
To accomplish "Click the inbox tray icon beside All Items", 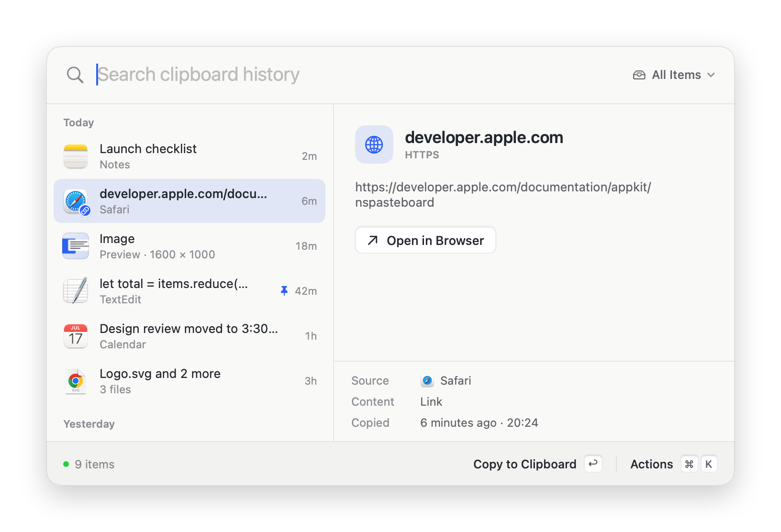I will coord(639,75).
